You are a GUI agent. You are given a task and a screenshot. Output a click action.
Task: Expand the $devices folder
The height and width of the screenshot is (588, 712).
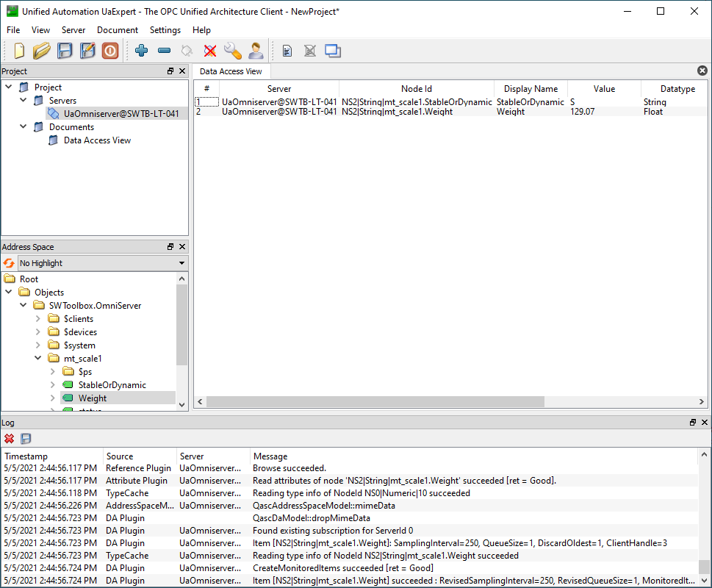coord(37,331)
